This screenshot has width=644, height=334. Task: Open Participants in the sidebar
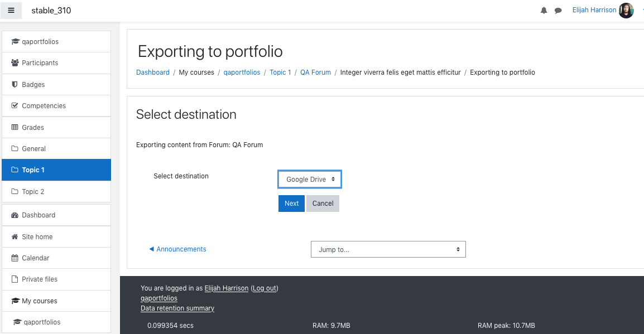point(56,63)
